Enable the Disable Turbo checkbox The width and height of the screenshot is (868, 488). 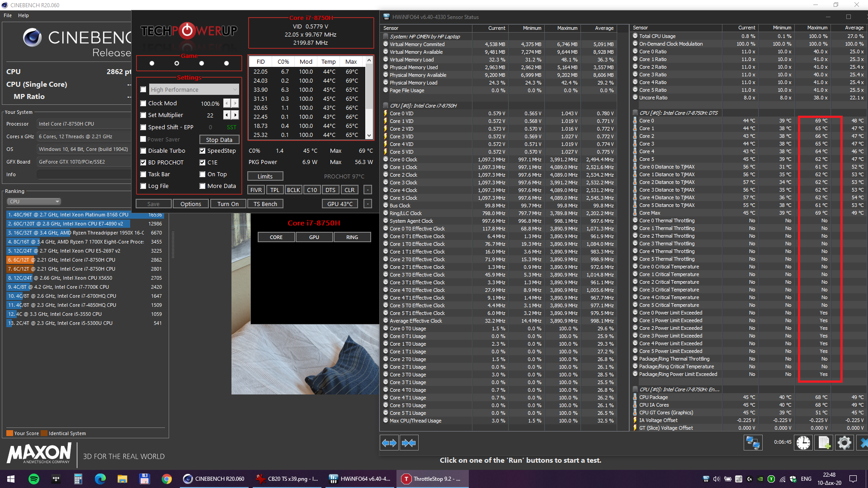pyautogui.click(x=143, y=151)
